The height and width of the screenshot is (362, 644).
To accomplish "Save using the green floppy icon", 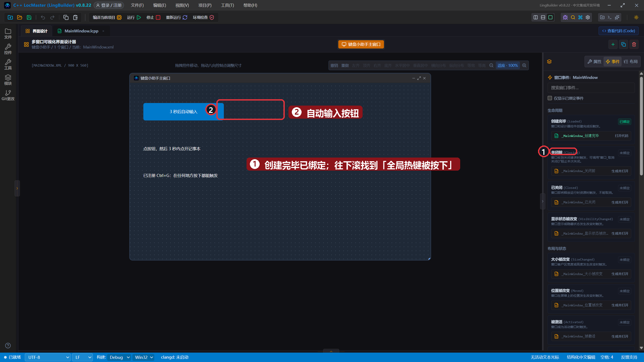I will (x=29, y=17).
